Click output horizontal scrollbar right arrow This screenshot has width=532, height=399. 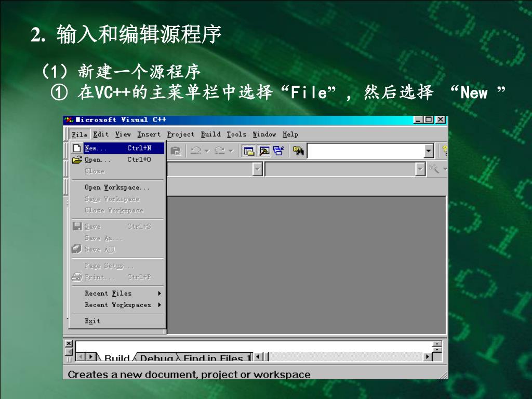[428, 356]
